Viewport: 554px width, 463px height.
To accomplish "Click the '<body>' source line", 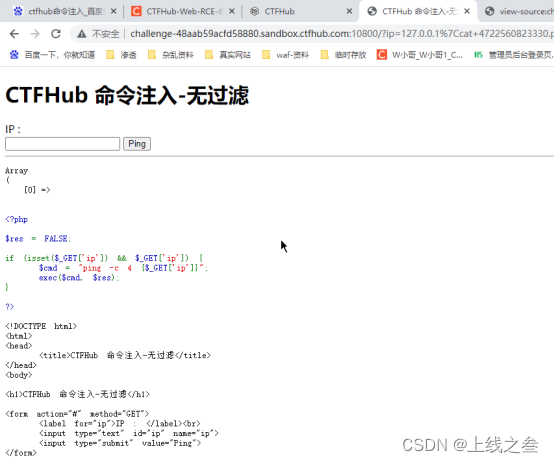I will click(19, 375).
